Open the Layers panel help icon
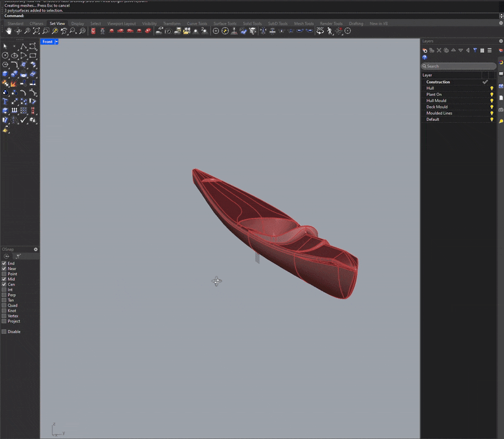Screen dimensions: 504x439 pos(425,57)
